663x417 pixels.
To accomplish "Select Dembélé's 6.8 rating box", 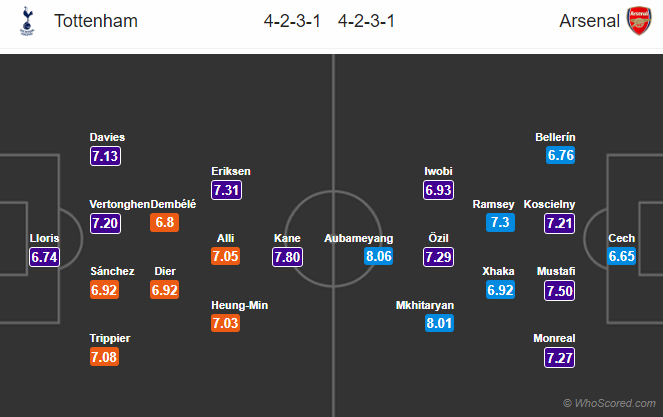I will tap(164, 223).
